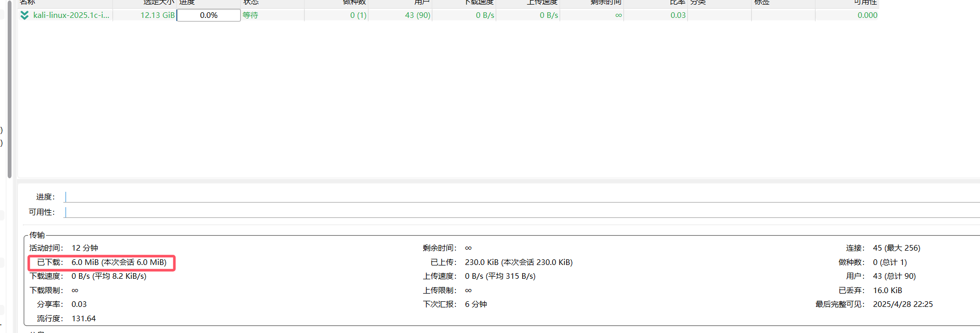
Task: Click the 传输 group box title
Action: tap(37, 235)
